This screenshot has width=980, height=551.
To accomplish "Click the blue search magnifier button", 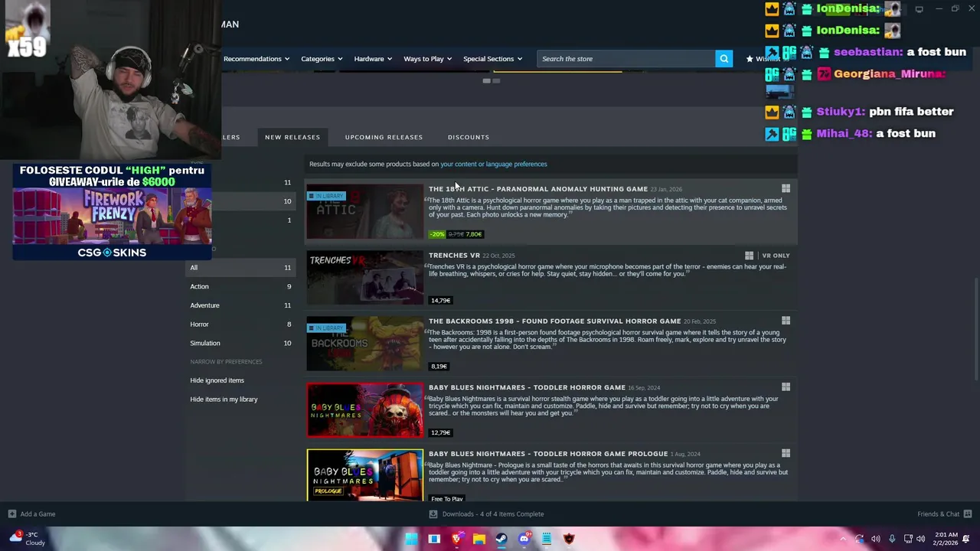I will click(724, 59).
